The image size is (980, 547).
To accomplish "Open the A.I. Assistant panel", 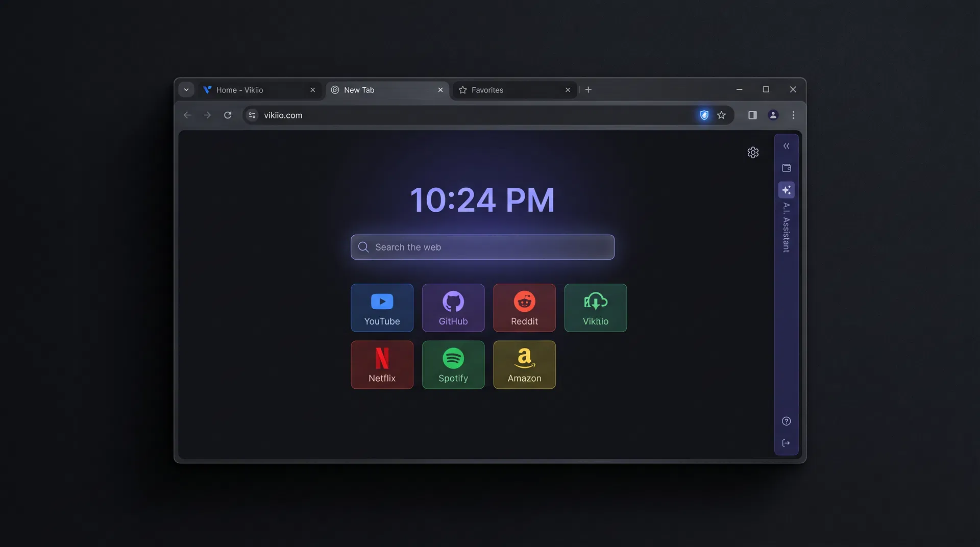I will point(786,190).
